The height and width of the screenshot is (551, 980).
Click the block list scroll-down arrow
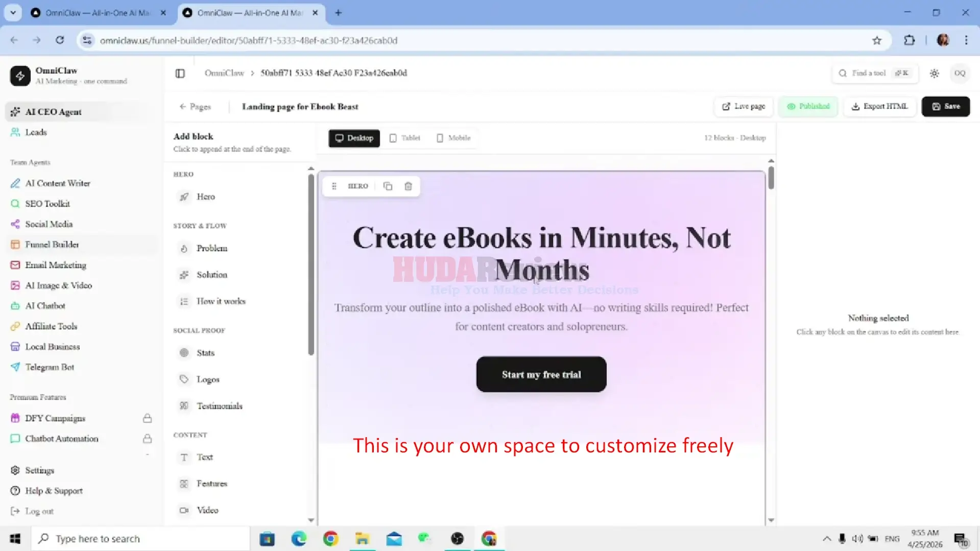pyautogui.click(x=311, y=520)
